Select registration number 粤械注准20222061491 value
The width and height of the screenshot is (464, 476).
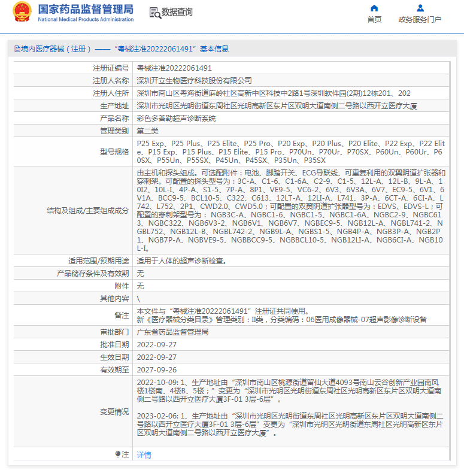coord(174,68)
